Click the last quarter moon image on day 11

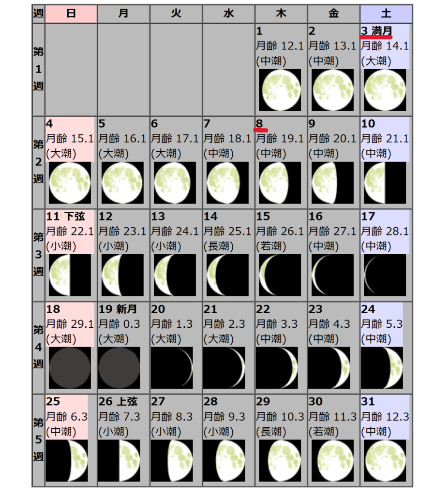coord(70,275)
